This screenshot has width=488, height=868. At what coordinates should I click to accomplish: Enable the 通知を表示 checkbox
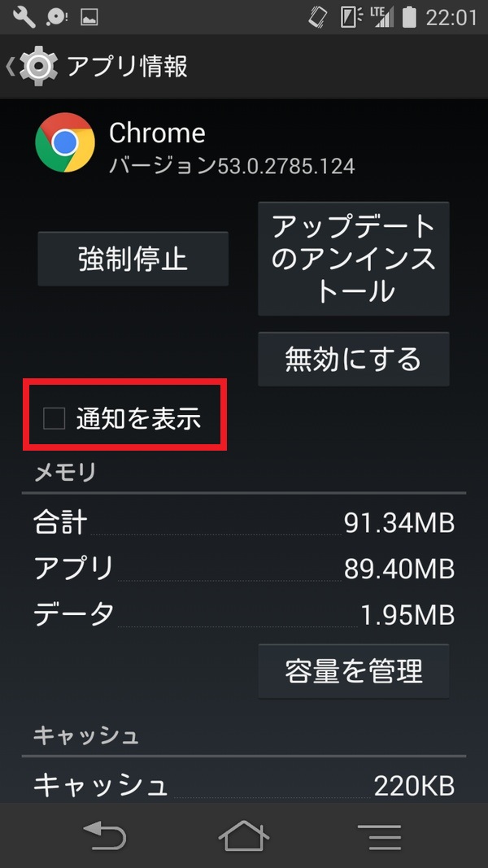click(x=54, y=418)
